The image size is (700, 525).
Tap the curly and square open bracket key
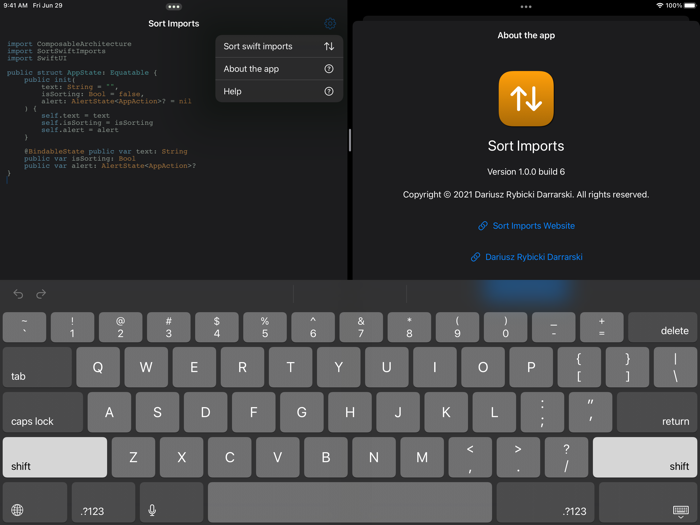coord(579,367)
